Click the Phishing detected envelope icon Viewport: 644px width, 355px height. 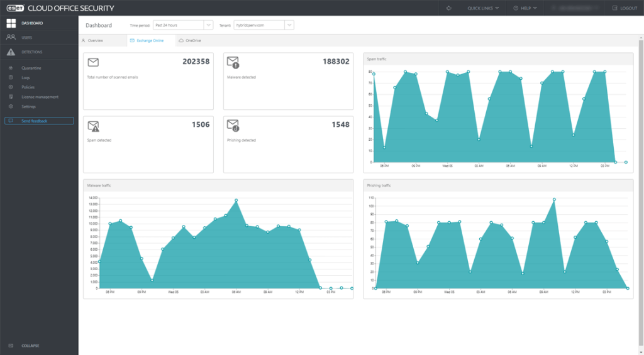233,124
